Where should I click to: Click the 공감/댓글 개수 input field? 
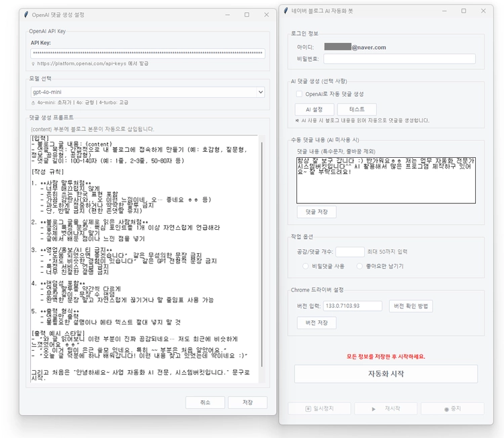point(349,252)
